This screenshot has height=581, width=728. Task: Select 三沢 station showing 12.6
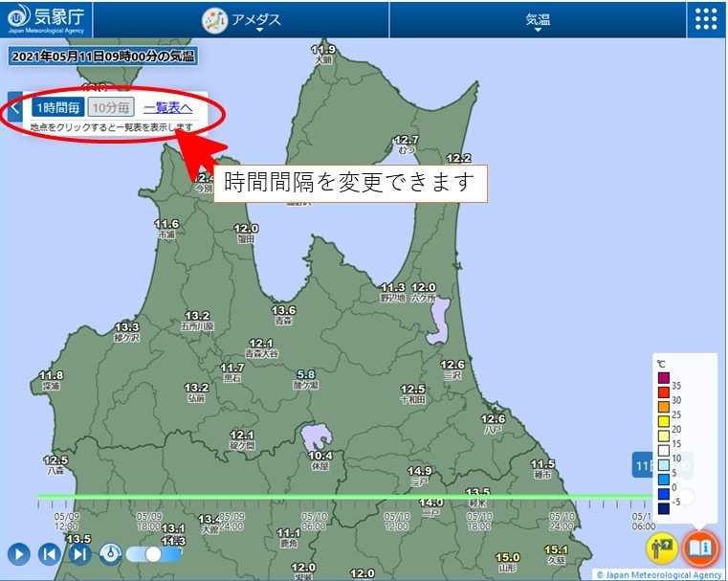(452, 369)
